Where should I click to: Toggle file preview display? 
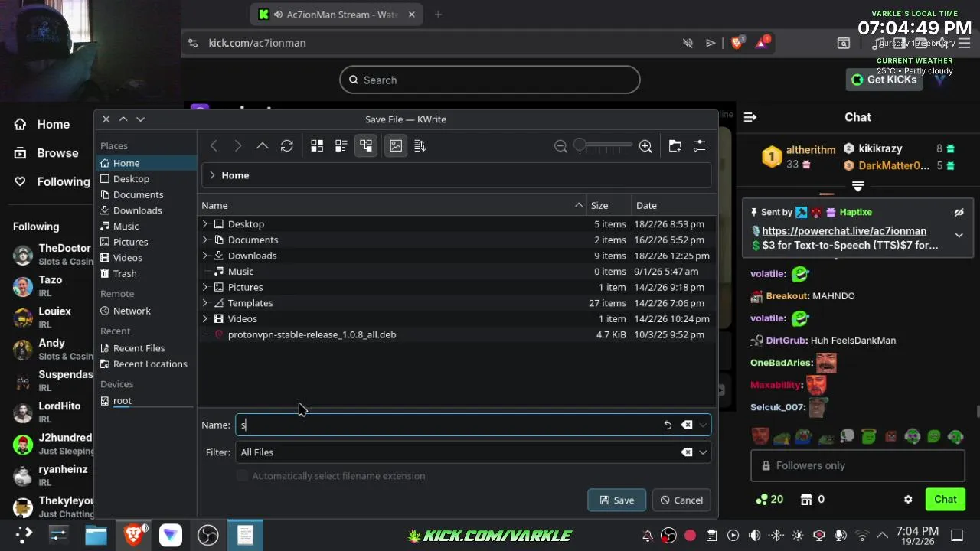[x=396, y=145]
